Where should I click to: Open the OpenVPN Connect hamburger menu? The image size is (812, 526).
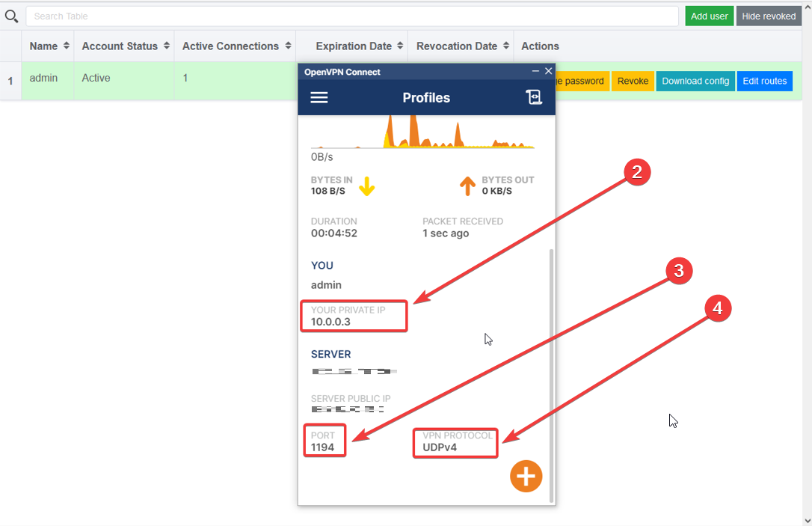click(x=319, y=97)
